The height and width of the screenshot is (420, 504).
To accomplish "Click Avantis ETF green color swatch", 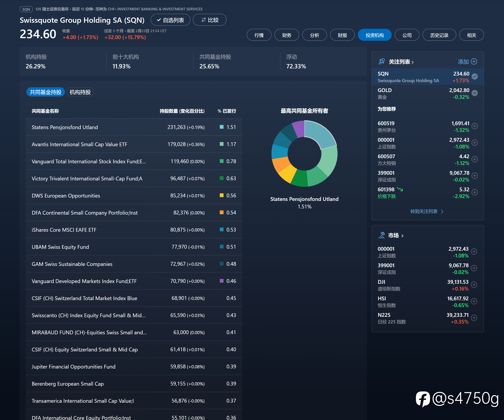I will 222,144.
